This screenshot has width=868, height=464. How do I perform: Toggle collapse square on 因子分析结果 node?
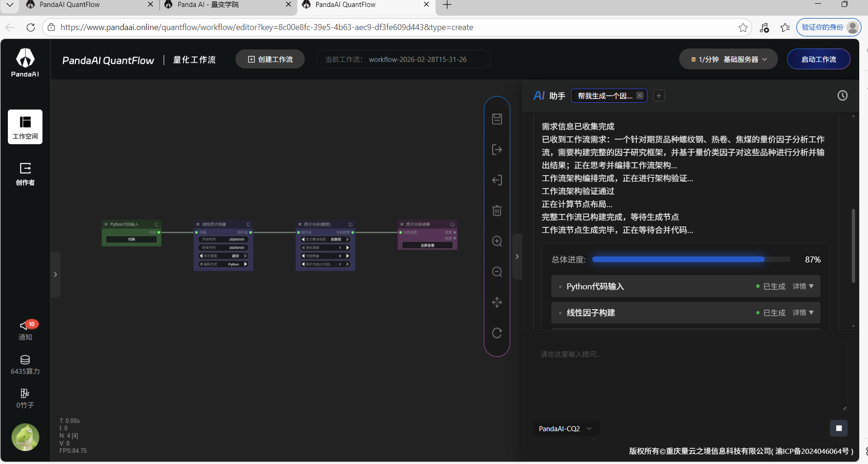click(x=402, y=224)
